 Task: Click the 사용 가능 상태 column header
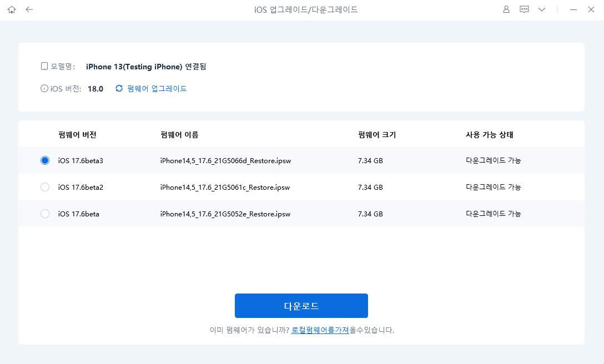coord(490,134)
